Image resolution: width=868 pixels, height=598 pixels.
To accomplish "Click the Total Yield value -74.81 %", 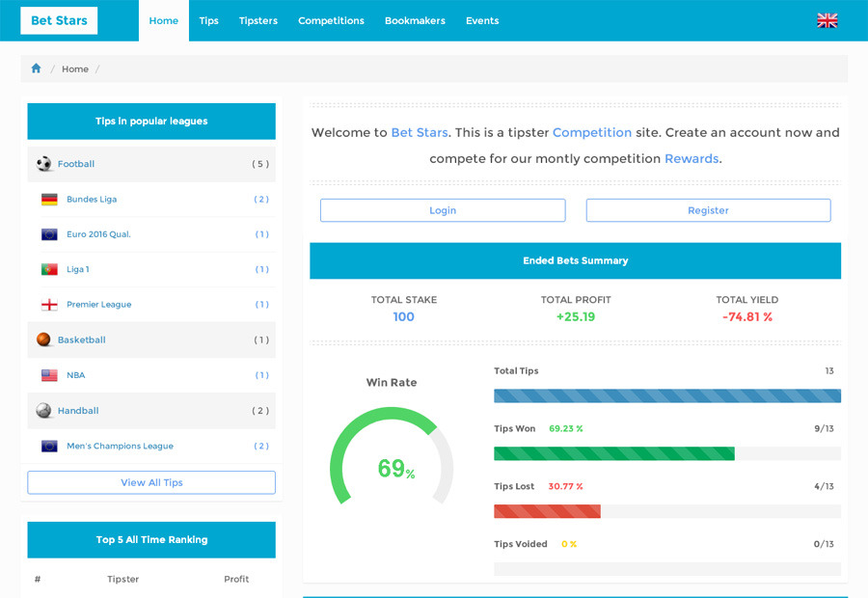I will tap(747, 316).
